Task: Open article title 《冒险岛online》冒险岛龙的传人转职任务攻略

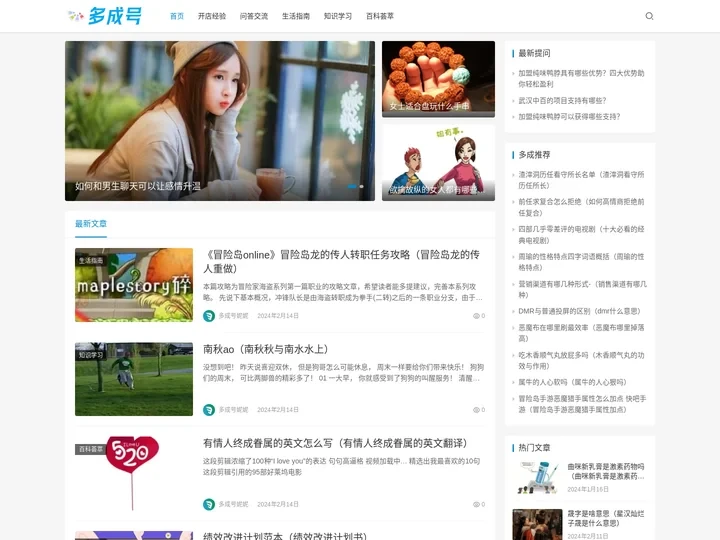Action: (341, 261)
